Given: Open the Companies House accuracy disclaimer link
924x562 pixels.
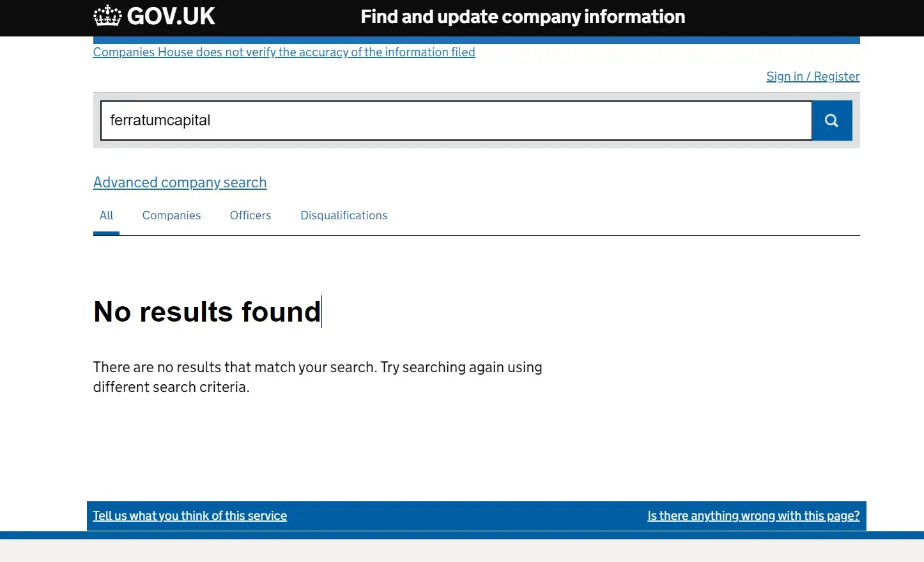Looking at the screenshot, I should coord(284,52).
